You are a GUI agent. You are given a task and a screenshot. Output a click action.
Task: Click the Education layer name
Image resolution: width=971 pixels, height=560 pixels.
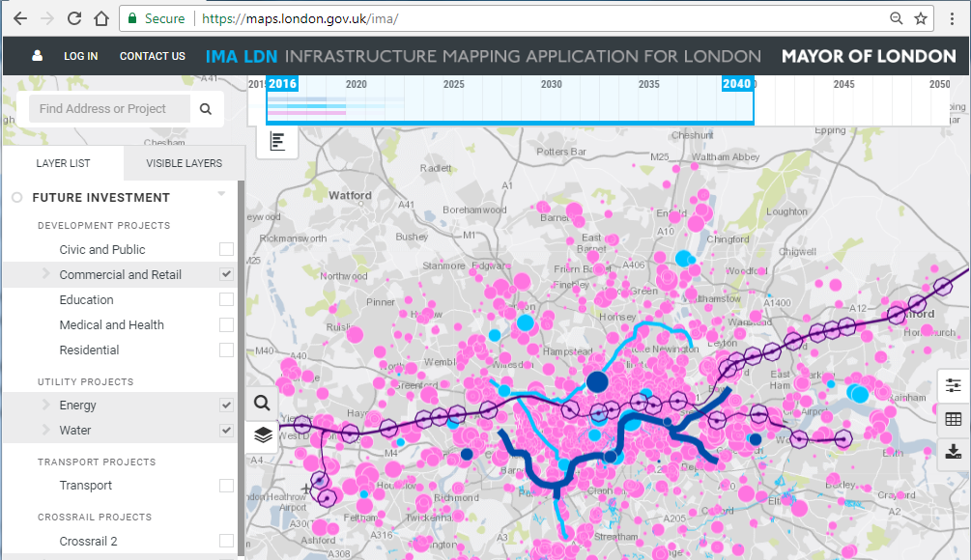tap(87, 300)
